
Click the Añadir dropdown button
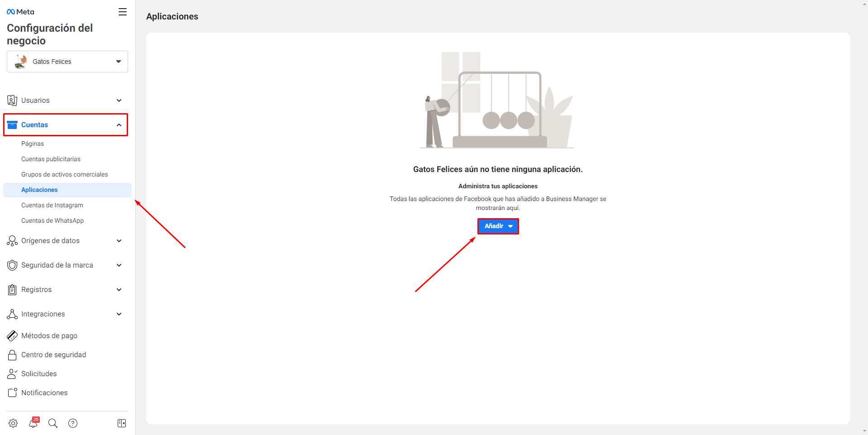click(x=498, y=226)
